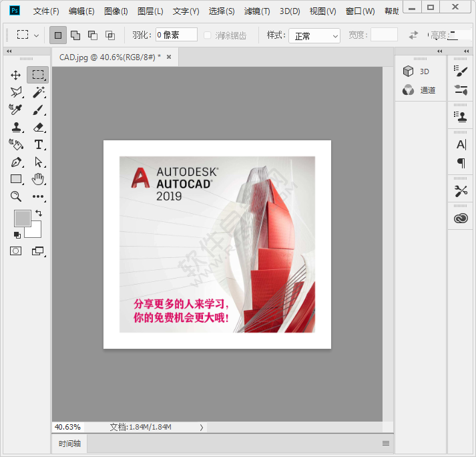Open the foreground color swatch
Screen dimensions: 476x457
point(23,218)
